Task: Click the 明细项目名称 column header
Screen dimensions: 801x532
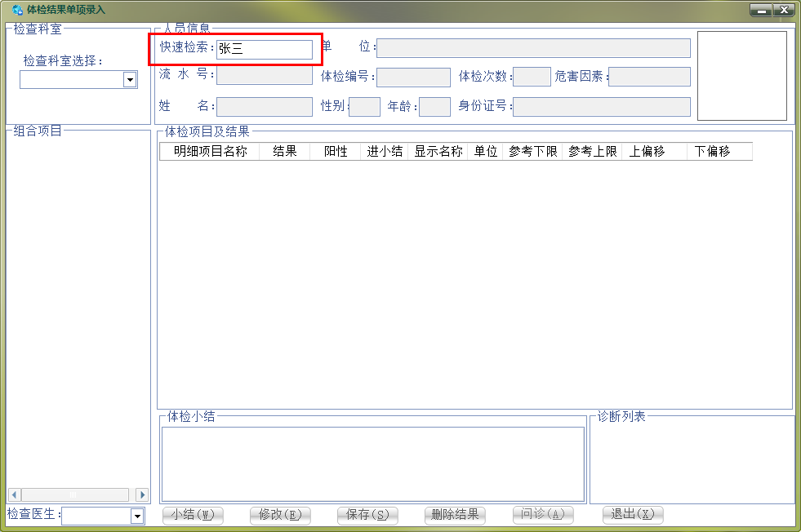Action: [x=210, y=151]
